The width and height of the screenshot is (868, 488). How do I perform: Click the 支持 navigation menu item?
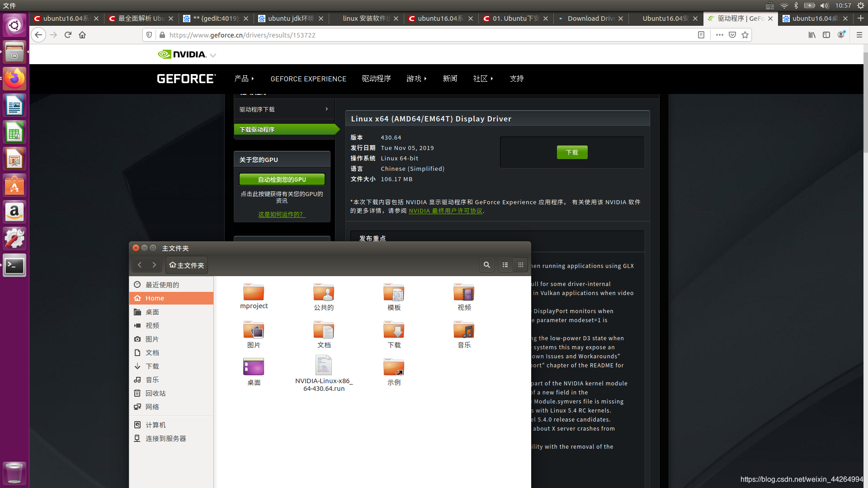(516, 78)
